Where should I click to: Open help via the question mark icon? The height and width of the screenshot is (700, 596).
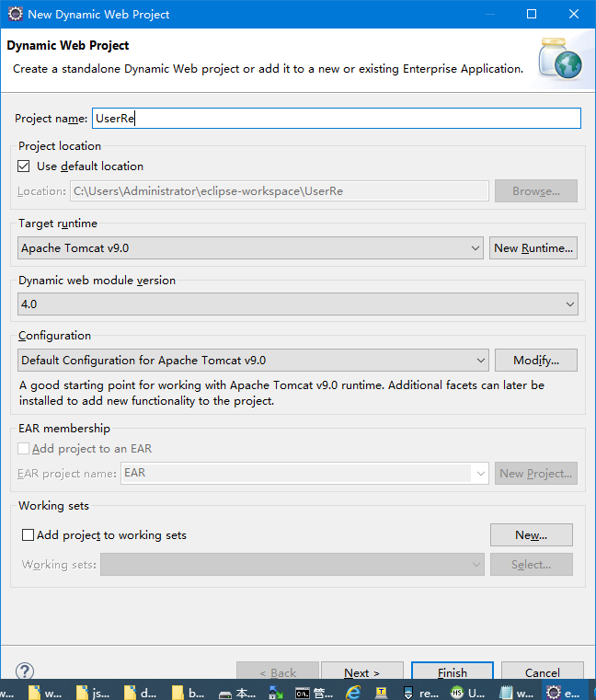click(x=25, y=671)
